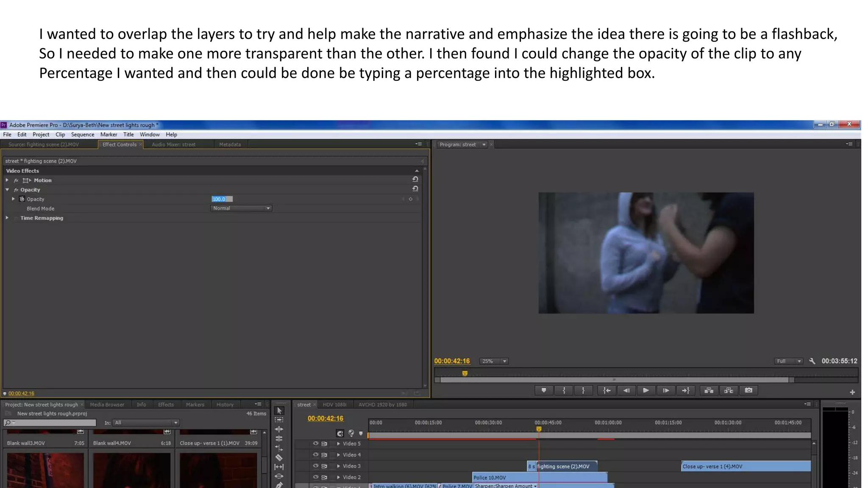
Task: Open the Effects panel tab
Action: 166,405
